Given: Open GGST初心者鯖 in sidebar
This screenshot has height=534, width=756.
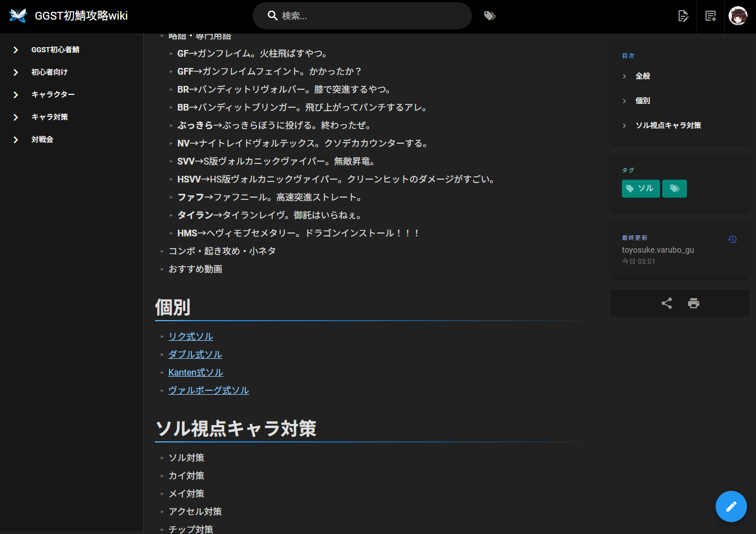Looking at the screenshot, I should (55, 50).
